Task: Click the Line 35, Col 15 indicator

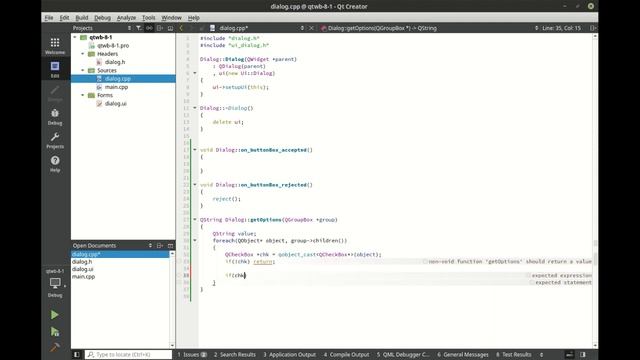Action: [561, 28]
